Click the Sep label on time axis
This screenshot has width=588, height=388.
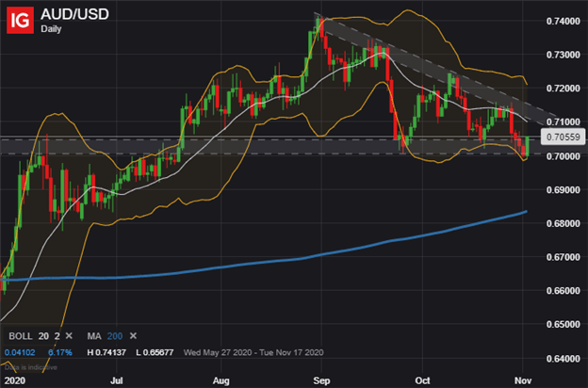[x=321, y=380]
